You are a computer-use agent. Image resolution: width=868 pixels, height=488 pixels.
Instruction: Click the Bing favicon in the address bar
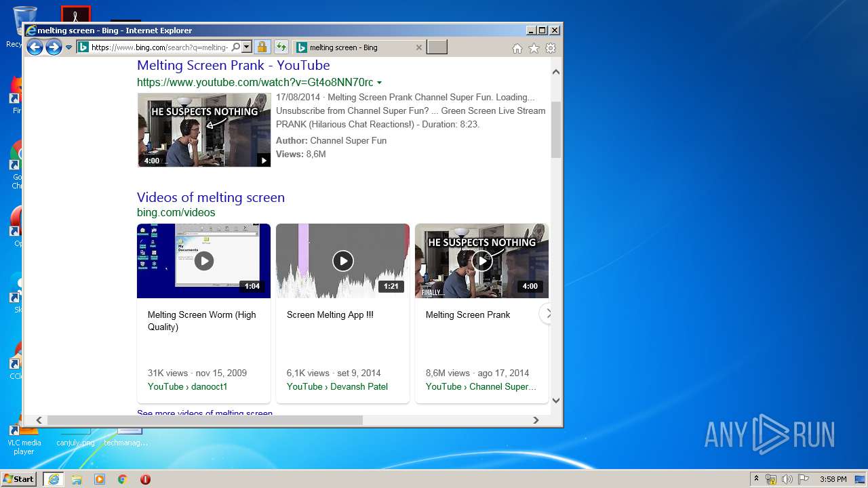[x=83, y=47]
